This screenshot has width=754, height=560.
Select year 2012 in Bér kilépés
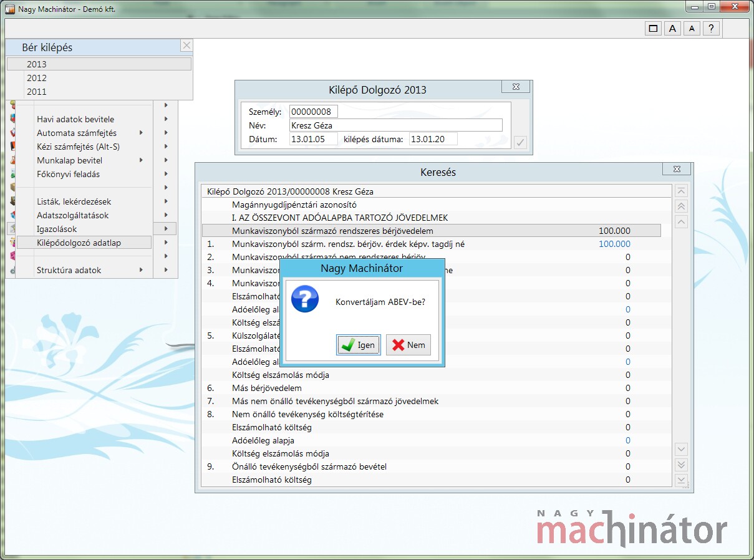tap(99, 78)
